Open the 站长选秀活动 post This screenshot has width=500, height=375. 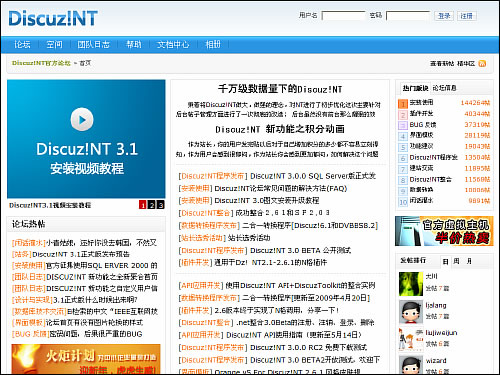coord(249,238)
